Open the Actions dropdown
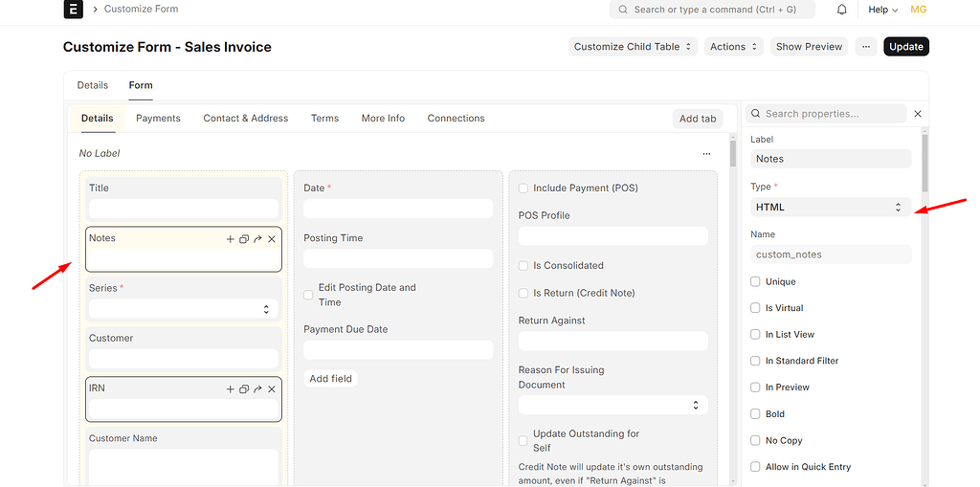 point(734,46)
